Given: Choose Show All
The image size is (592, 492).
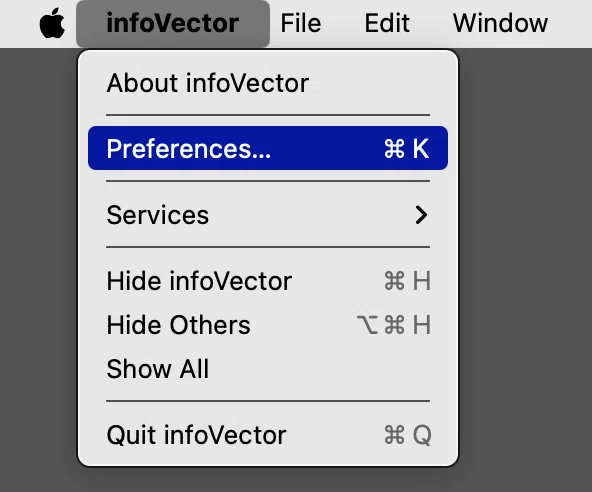Looking at the screenshot, I should pyautogui.click(x=268, y=369).
